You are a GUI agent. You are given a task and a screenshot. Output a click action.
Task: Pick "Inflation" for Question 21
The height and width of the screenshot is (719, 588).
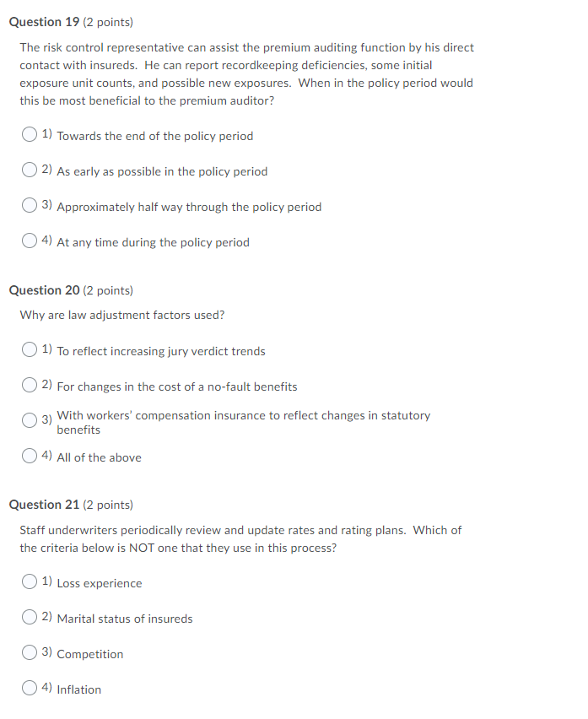pyautogui.click(x=28, y=688)
